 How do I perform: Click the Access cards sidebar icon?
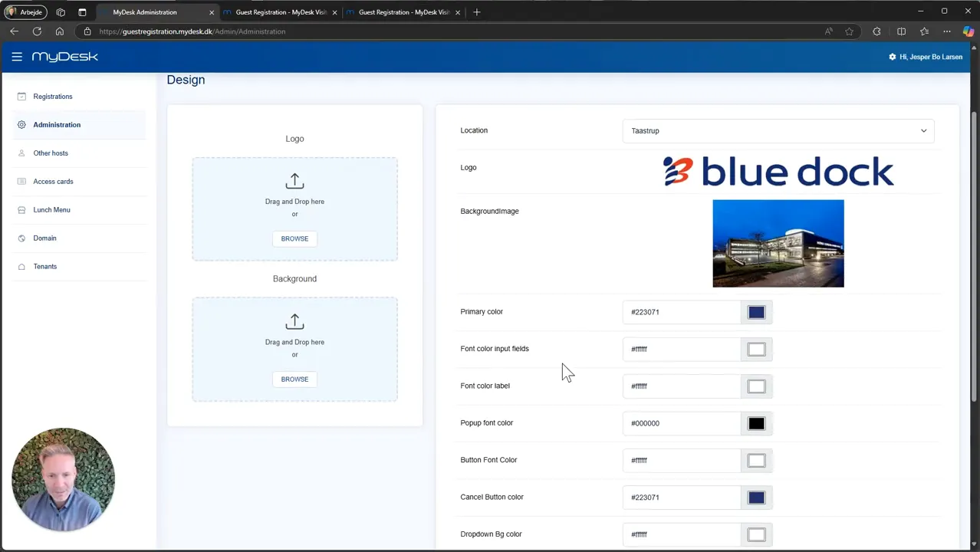pos(21,182)
